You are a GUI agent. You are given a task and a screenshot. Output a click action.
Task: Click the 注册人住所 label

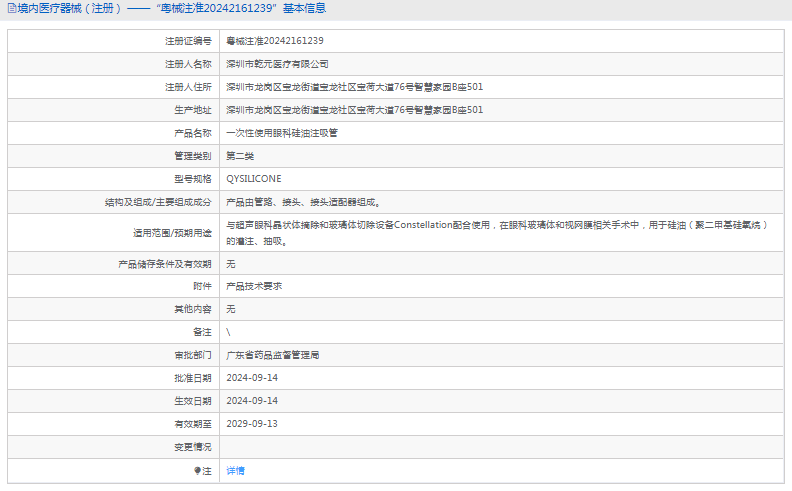[188, 87]
